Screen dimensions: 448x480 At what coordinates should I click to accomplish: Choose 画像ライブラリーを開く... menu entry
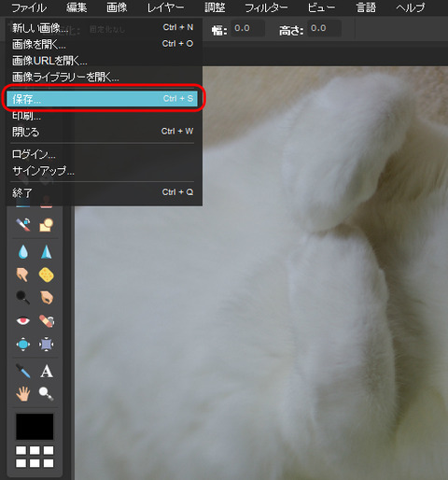[x=103, y=77]
